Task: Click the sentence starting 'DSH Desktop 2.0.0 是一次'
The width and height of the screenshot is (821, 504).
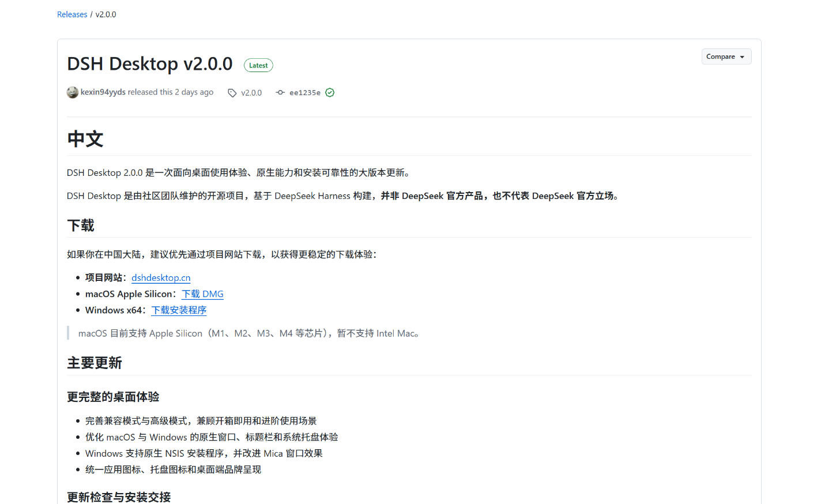Action: (x=240, y=173)
